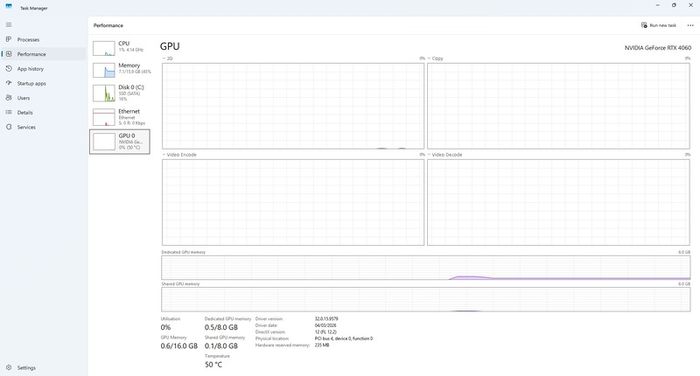The image size is (700, 376).
Task: Click the large GPU heading
Action: [170, 46]
